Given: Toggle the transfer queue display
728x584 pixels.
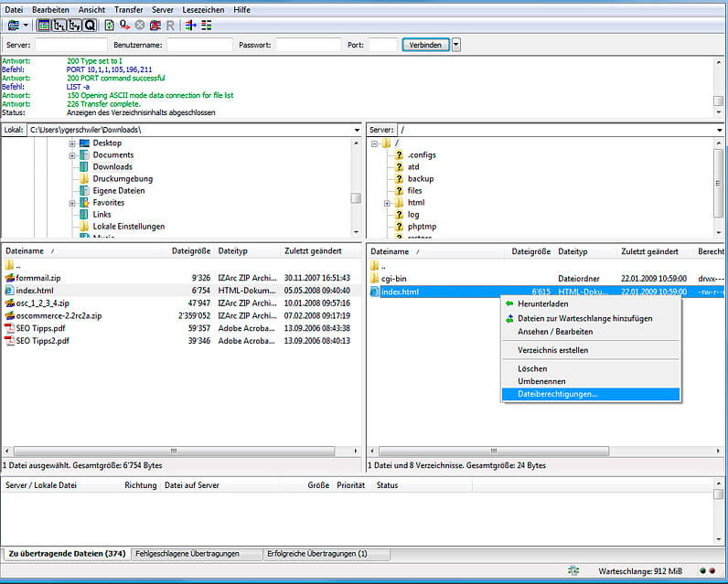Looking at the screenshot, I should [x=90, y=25].
